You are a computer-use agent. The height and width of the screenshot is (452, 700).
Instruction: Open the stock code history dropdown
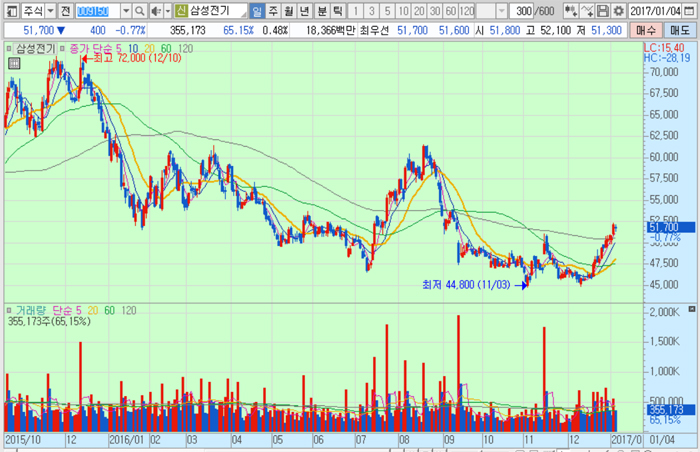pos(126,11)
